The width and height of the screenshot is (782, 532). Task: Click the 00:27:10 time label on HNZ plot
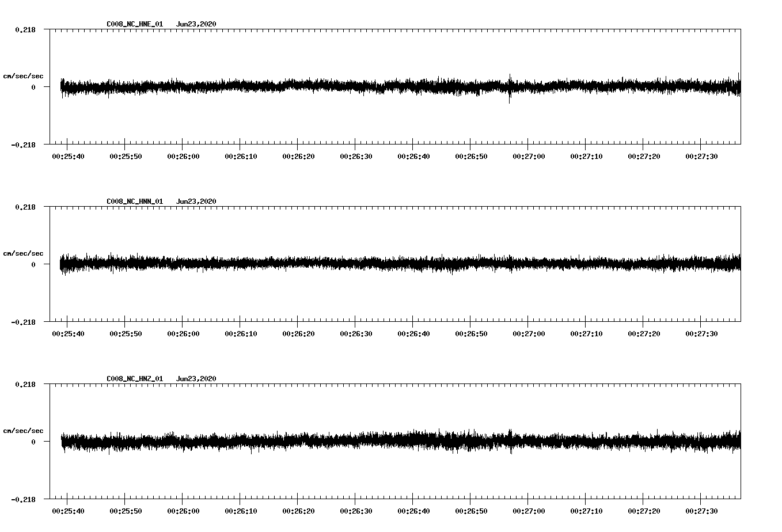[586, 511]
